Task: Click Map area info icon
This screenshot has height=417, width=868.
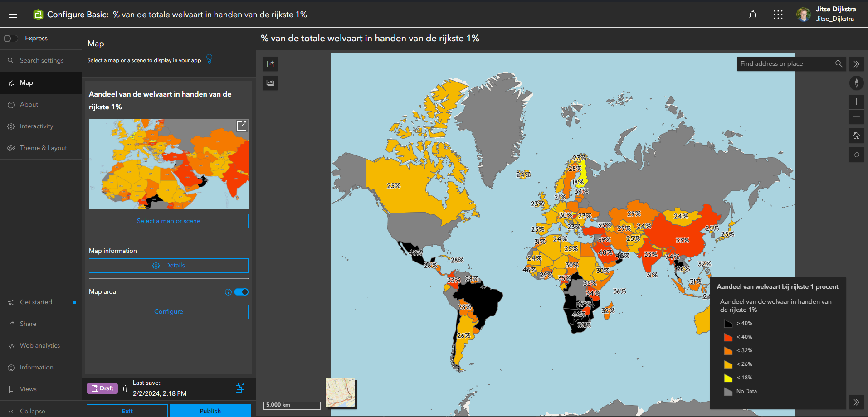Action: (228, 292)
